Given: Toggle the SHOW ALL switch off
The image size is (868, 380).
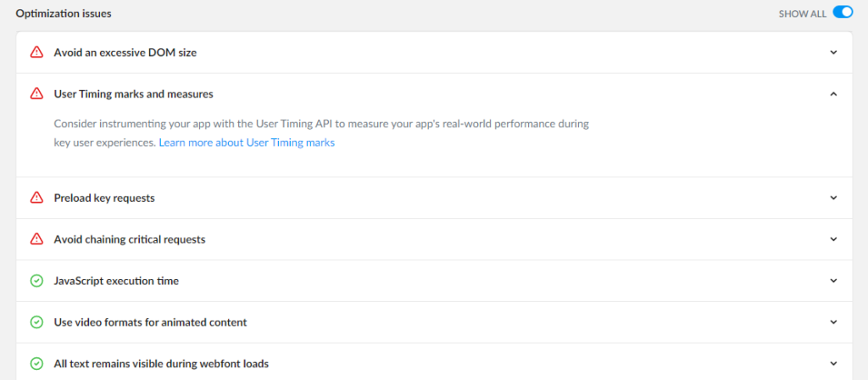Looking at the screenshot, I should tap(843, 12).
